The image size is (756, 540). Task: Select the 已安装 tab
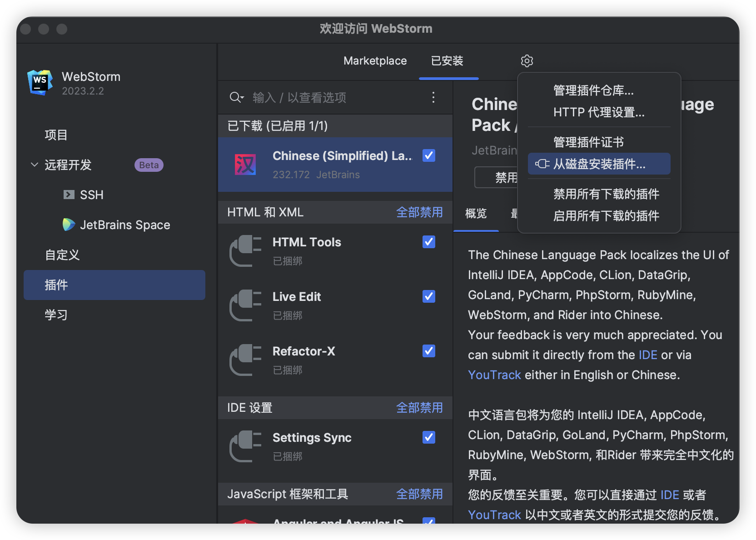click(x=447, y=61)
